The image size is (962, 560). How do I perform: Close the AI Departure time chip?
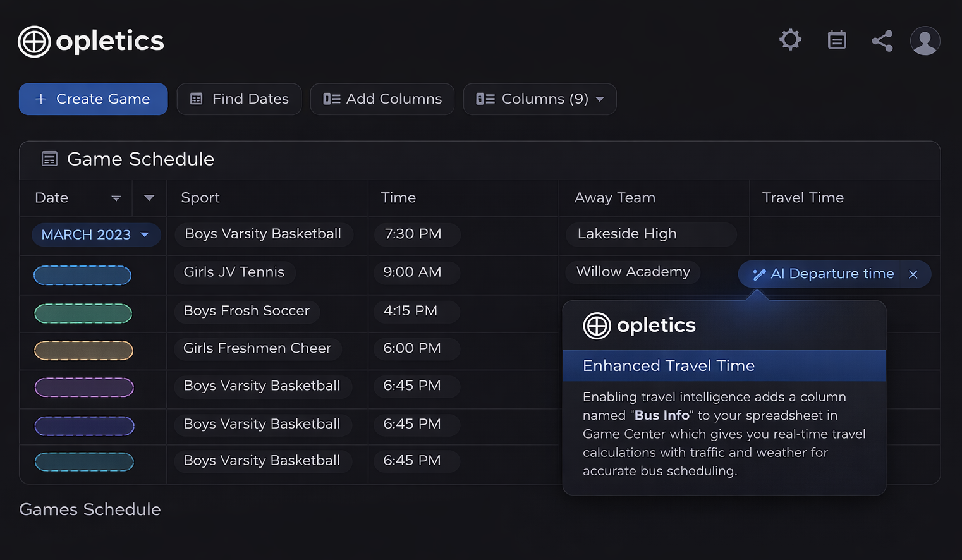coord(913,274)
